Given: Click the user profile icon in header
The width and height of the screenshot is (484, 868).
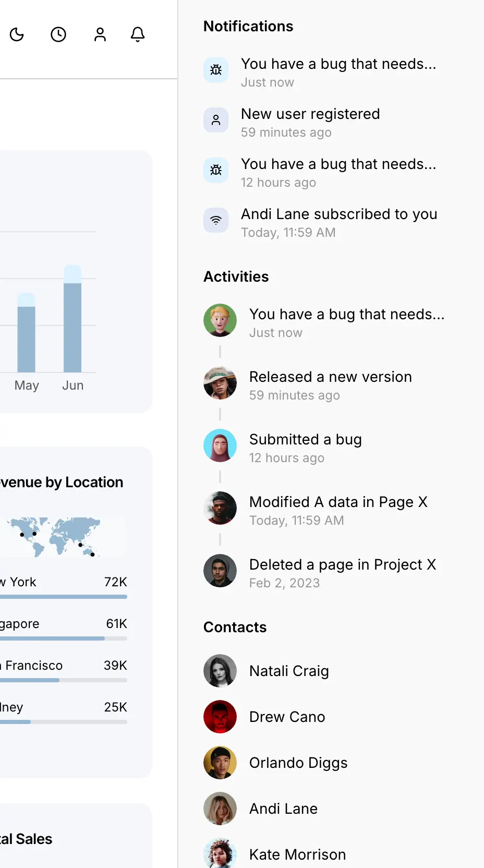Looking at the screenshot, I should coord(100,34).
